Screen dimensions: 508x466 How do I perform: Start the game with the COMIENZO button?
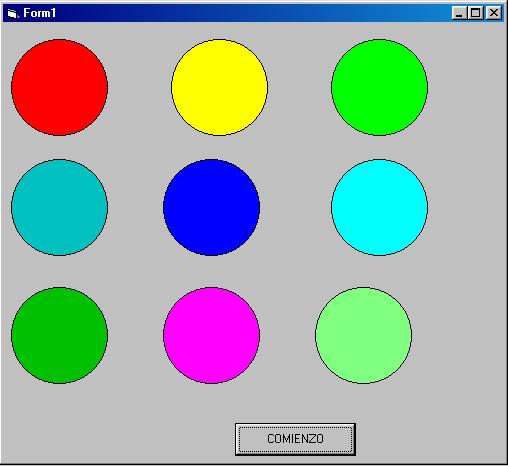point(295,439)
